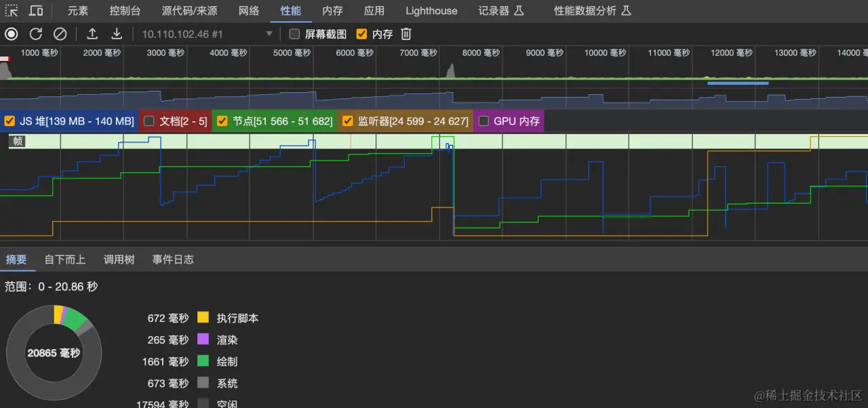Viewport: 868px width, 408px height.
Task: Click the green 绘制 color swatch
Action: click(x=203, y=361)
